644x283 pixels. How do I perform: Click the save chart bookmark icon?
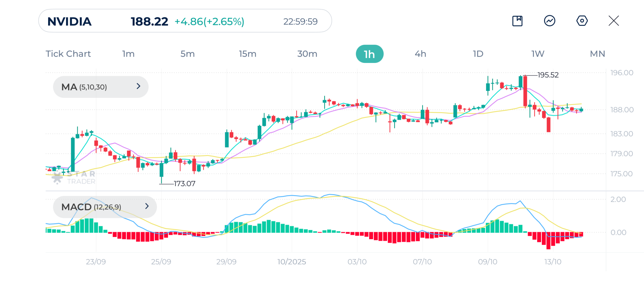(517, 21)
